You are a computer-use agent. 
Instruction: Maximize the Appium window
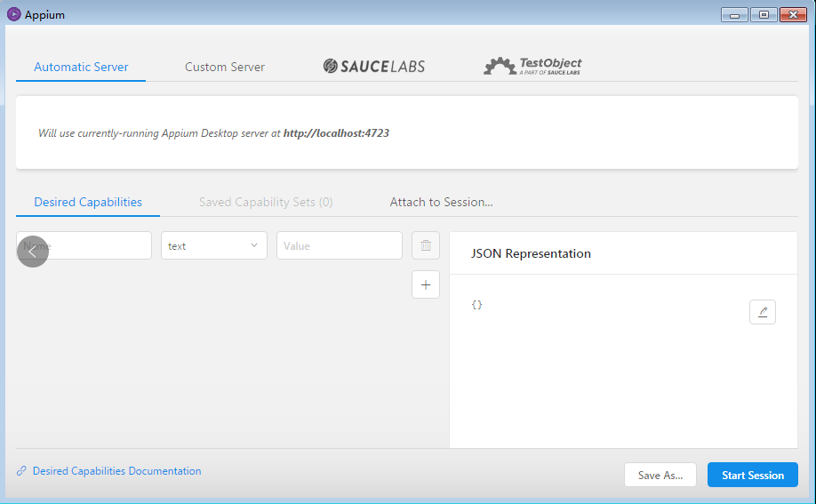pyautogui.click(x=764, y=14)
